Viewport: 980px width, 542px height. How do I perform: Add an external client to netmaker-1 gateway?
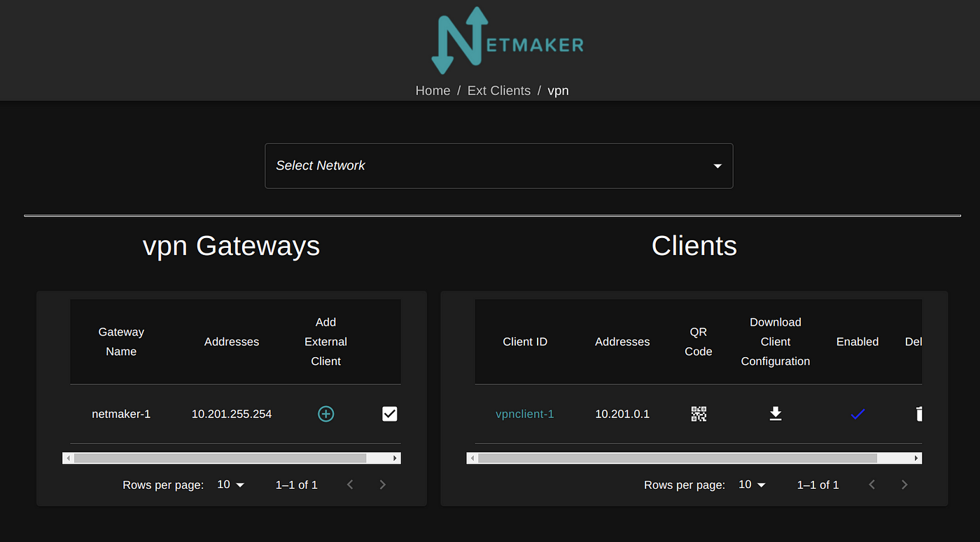click(x=325, y=414)
